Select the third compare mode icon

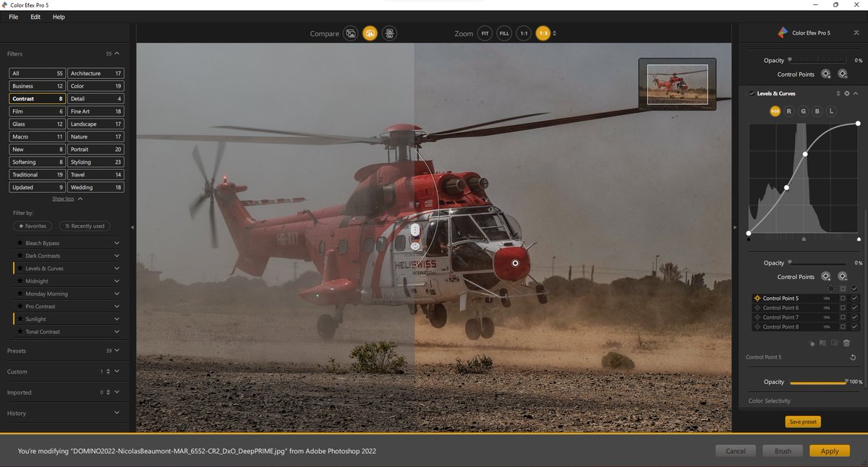tap(389, 33)
